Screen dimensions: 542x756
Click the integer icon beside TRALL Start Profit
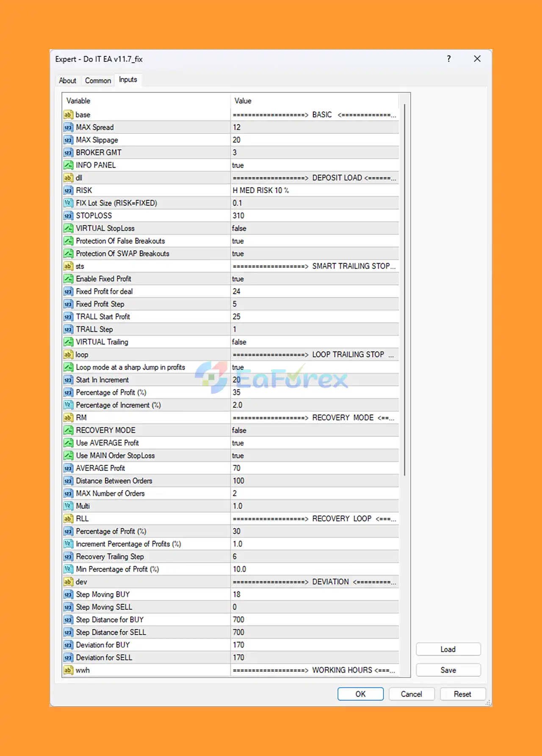coord(68,317)
